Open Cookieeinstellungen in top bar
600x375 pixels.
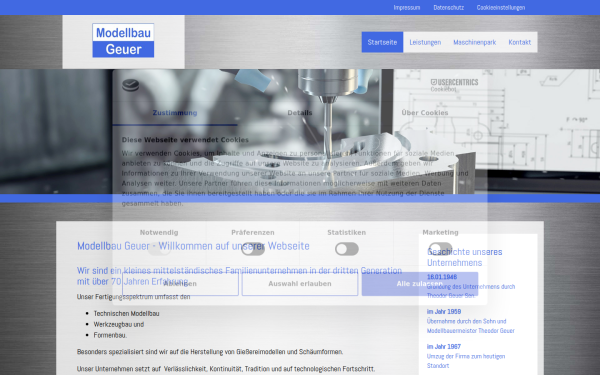[501, 8]
